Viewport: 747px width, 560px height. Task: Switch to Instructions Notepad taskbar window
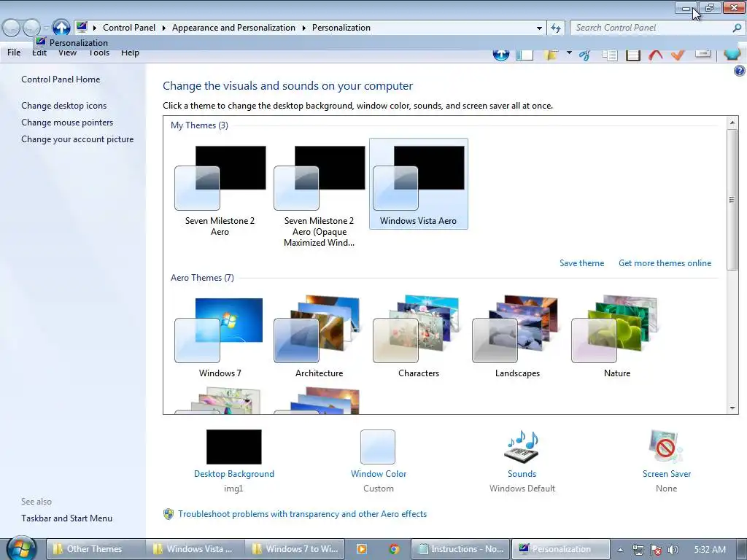460,549
